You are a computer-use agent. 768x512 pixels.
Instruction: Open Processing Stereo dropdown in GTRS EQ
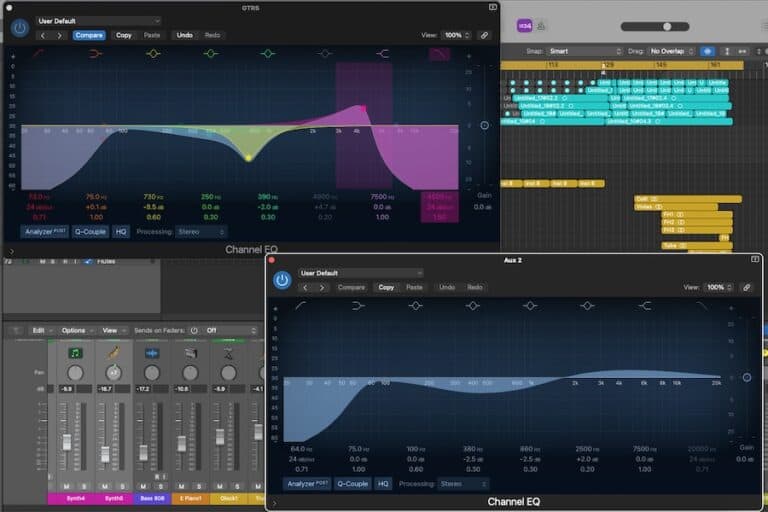(201, 232)
